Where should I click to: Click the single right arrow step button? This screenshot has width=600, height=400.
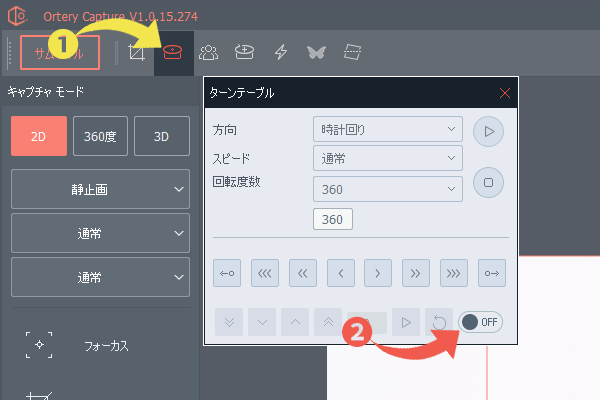[x=377, y=272]
